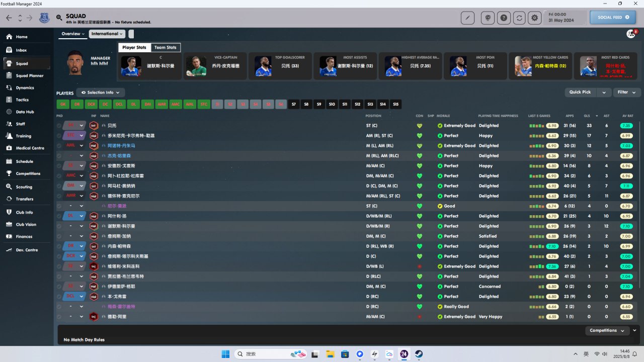Viewport: 644px width, 362px height.
Task: Open the notifications icon with red badge
Action: 631,34
